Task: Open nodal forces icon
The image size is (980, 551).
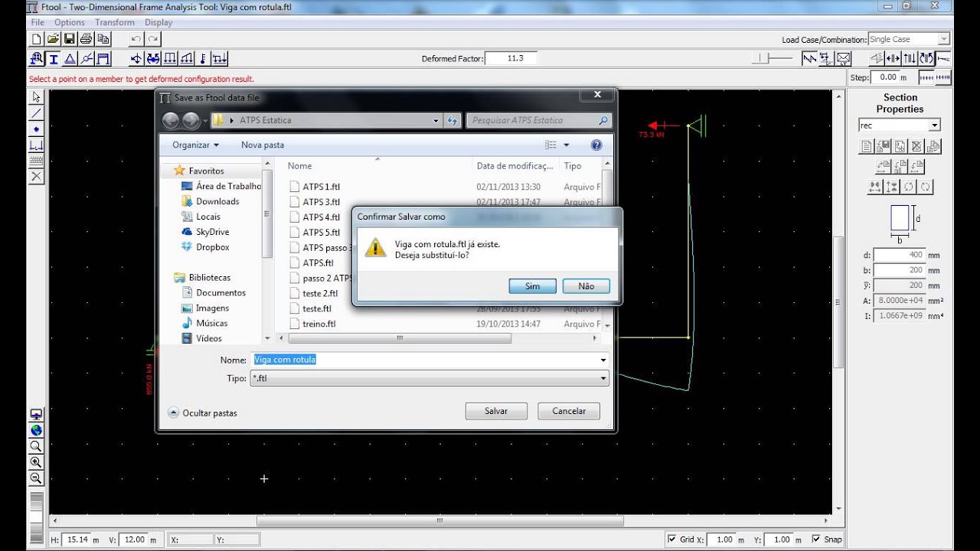Action: click(136, 59)
